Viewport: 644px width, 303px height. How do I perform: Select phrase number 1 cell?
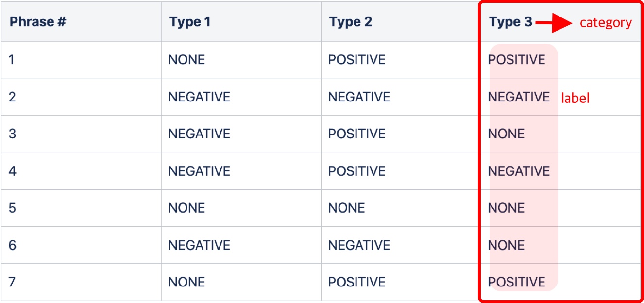[x=12, y=60]
